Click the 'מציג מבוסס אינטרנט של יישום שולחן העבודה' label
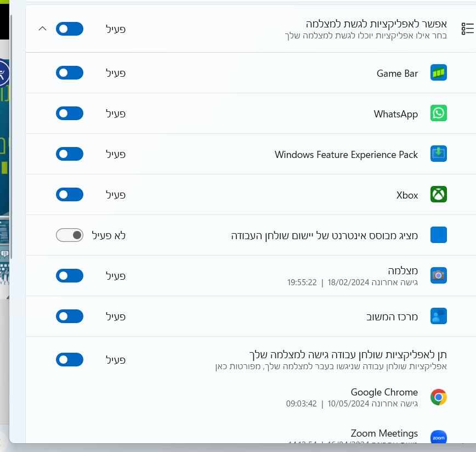Screen dimensions: 476x452 (x=325, y=235)
